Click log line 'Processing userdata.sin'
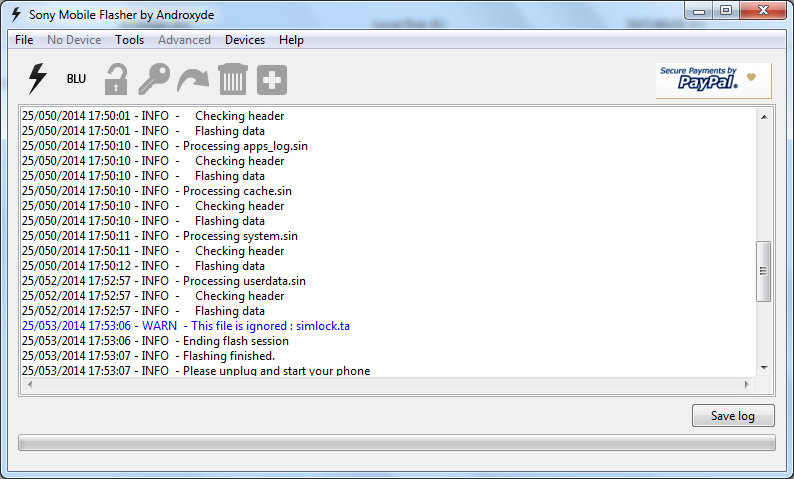794x479 pixels. coord(164,281)
